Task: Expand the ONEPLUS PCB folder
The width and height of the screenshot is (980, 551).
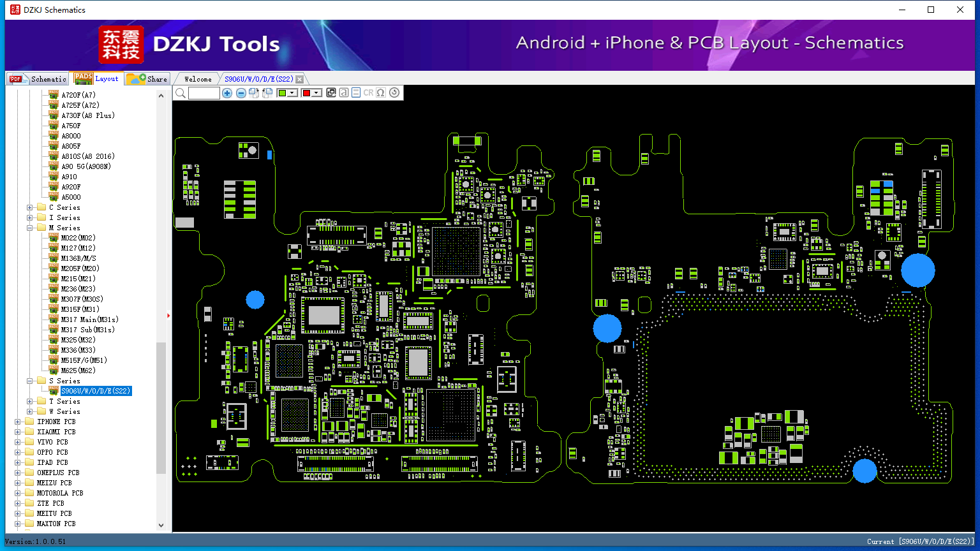Action: pyautogui.click(x=18, y=473)
